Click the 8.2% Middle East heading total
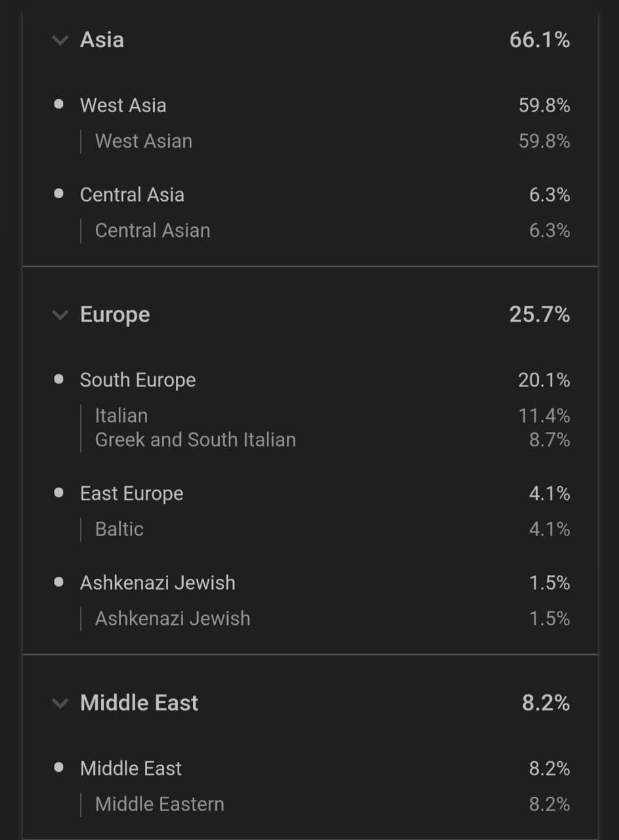Image resolution: width=619 pixels, height=840 pixels. 545,703
